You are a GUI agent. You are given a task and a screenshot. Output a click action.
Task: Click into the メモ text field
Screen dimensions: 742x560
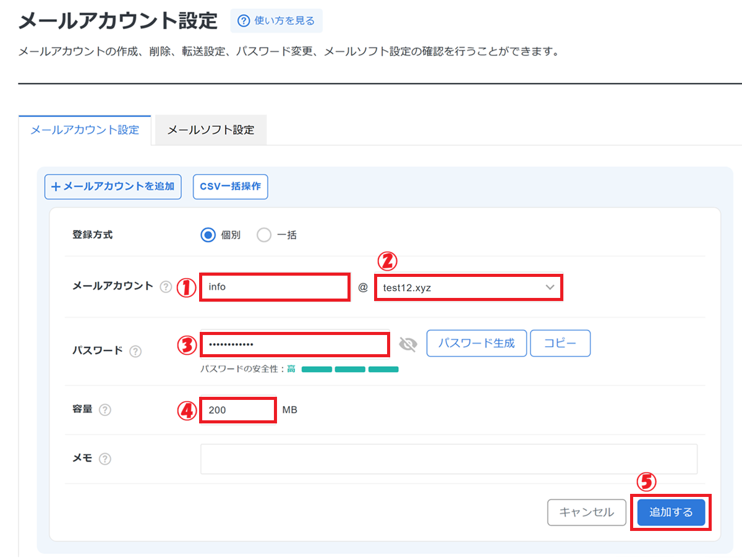click(x=448, y=459)
